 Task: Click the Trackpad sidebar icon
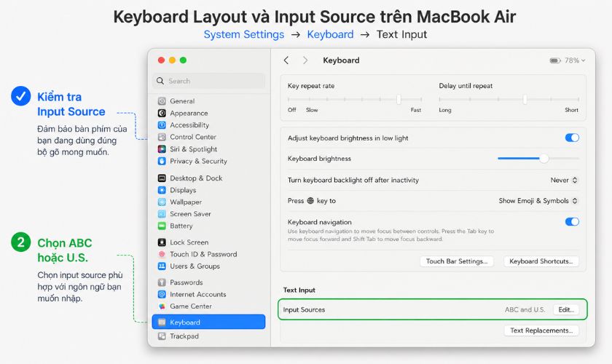pyautogui.click(x=162, y=336)
